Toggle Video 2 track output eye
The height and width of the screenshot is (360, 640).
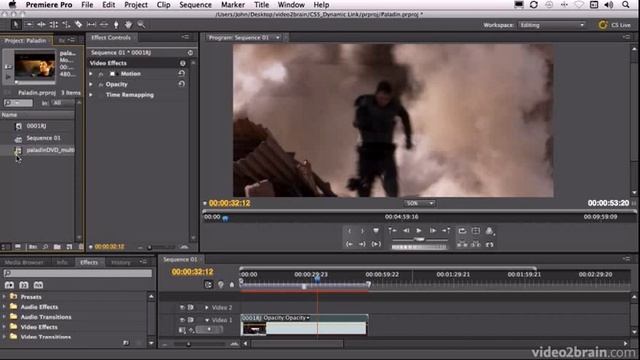click(x=182, y=307)
